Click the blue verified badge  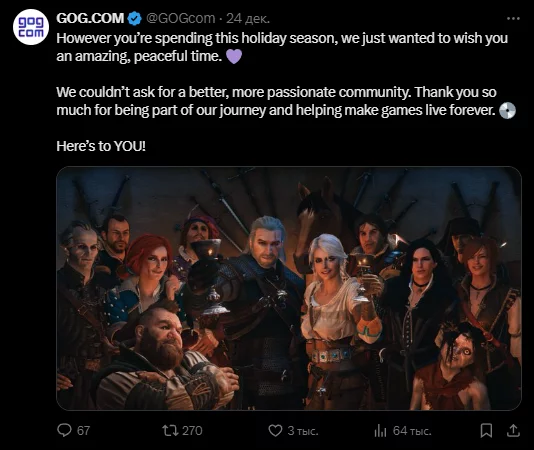tap(135, 18)
